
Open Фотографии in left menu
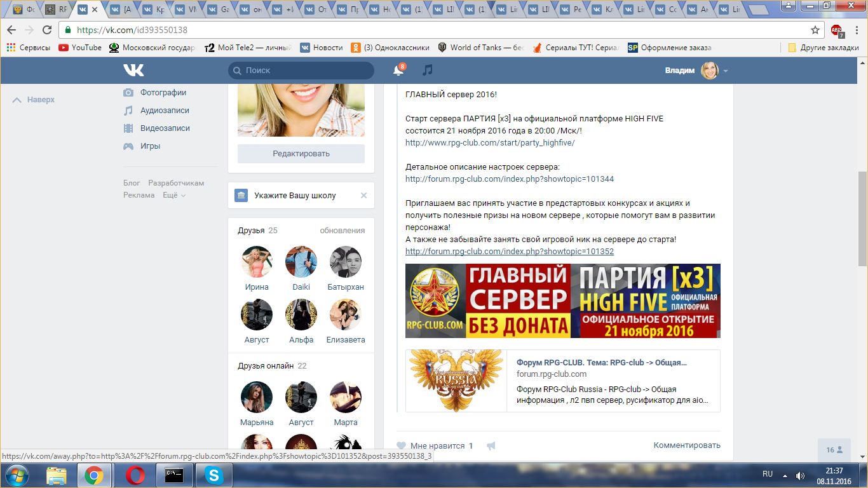163,92
